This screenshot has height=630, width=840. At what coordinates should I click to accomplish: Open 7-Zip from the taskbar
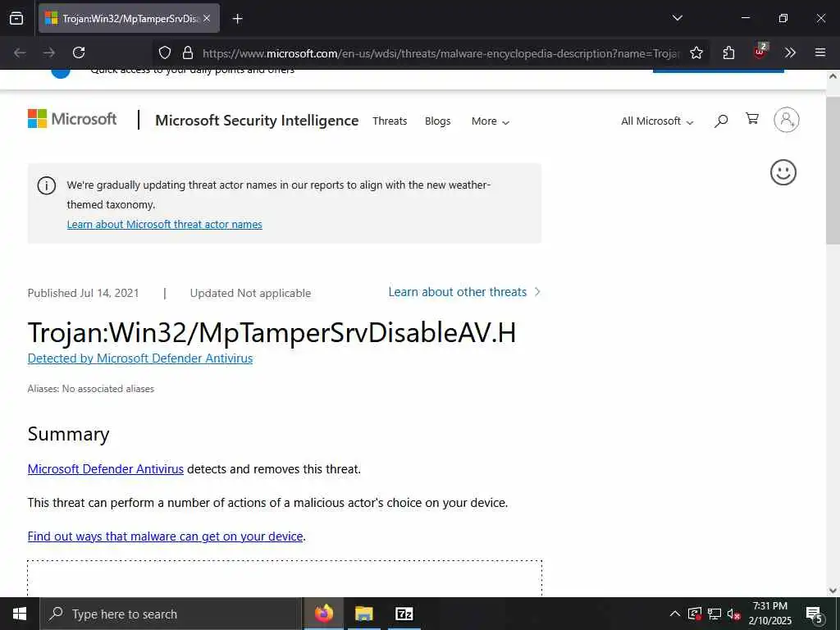tap(404, 614)
